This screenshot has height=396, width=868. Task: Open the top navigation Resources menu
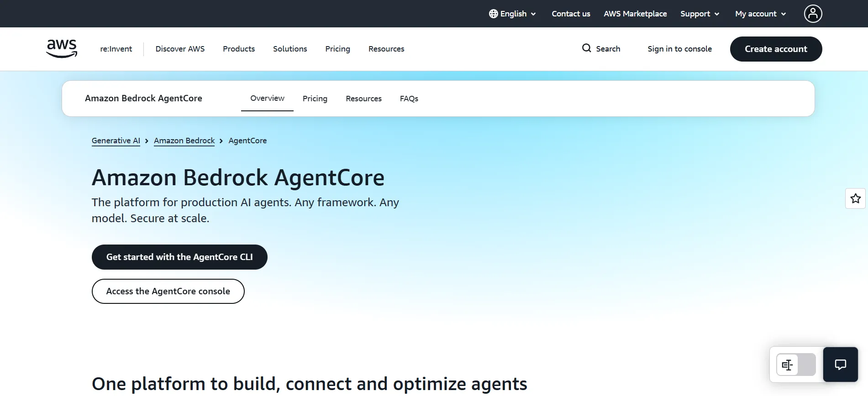tap(386, 49)
